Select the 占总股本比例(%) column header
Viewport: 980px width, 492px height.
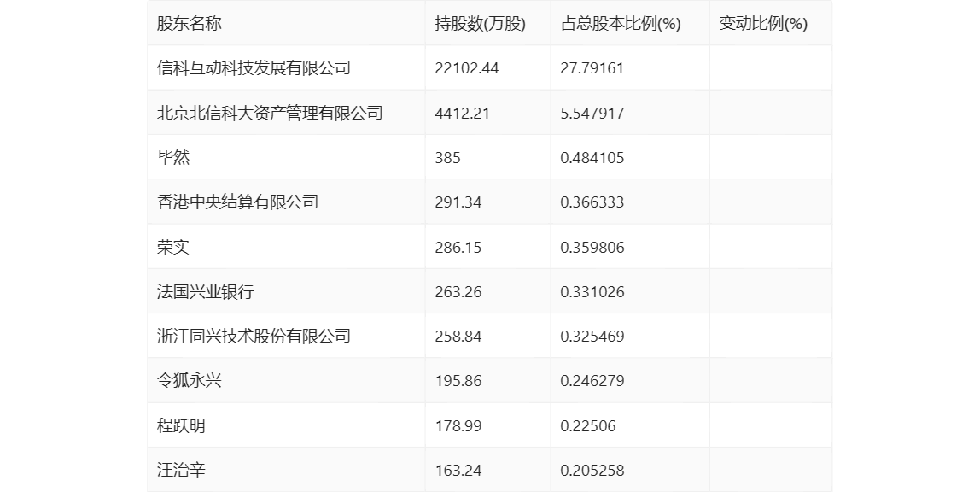tap(621, 24)
